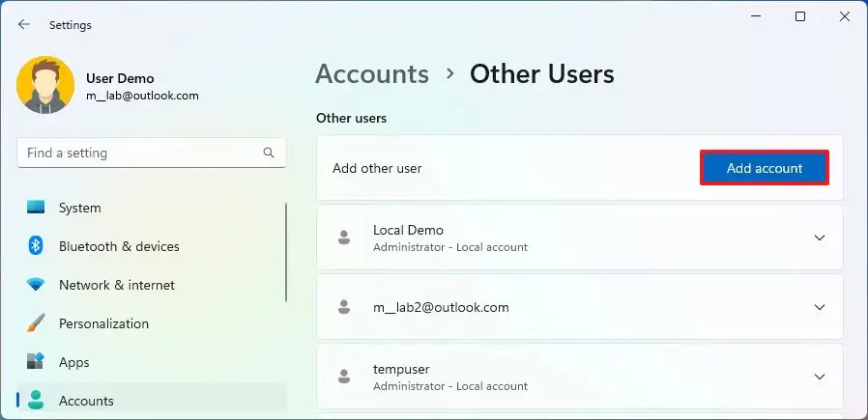Click the search magnifier icon
Image resolution: width=868 pixels, height=420 pixels.
coord(269,153)
